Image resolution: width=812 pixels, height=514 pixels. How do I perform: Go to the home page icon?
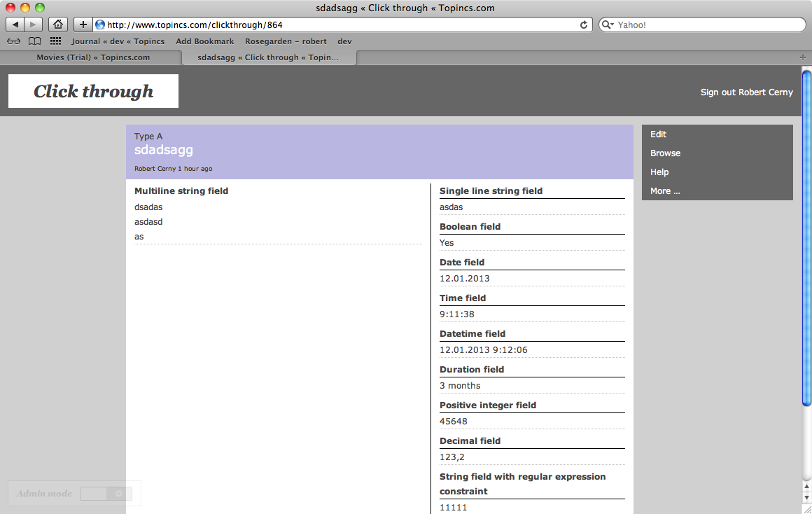click(x=58, y=25)
